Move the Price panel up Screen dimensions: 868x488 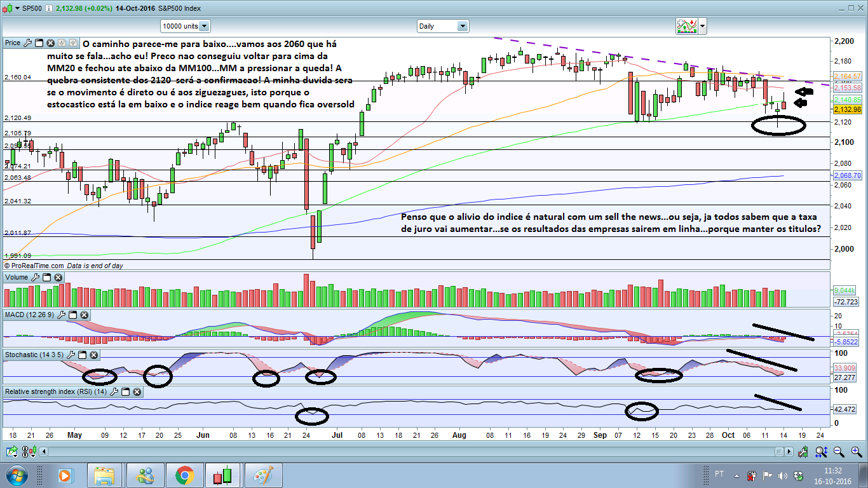pyautogui.click(x=73, y=43)
